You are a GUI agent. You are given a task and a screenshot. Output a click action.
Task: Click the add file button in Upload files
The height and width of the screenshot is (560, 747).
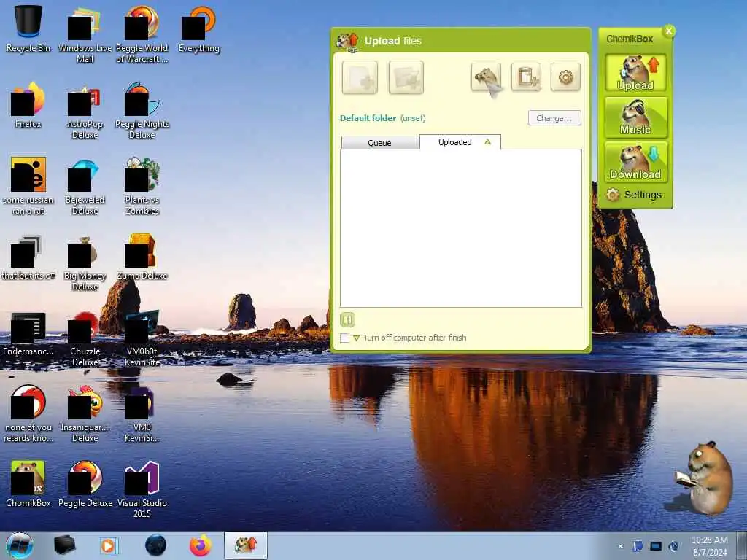tap(360, 77)
